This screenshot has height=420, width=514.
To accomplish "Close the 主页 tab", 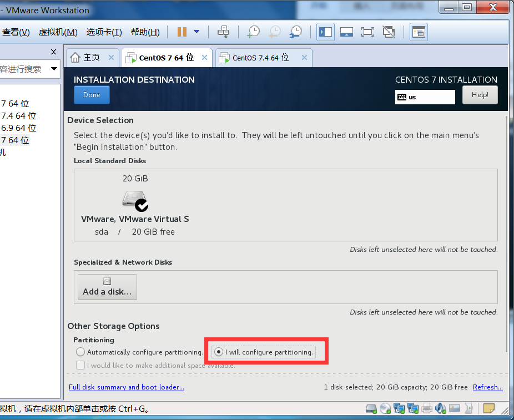I will [111, 58].
